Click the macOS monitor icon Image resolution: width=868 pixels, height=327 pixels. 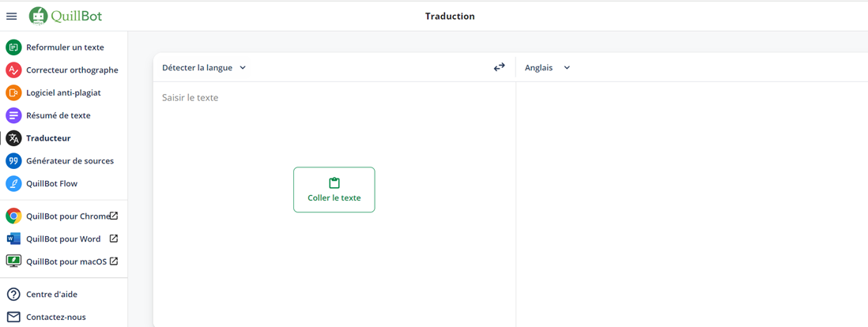point(13,261)
